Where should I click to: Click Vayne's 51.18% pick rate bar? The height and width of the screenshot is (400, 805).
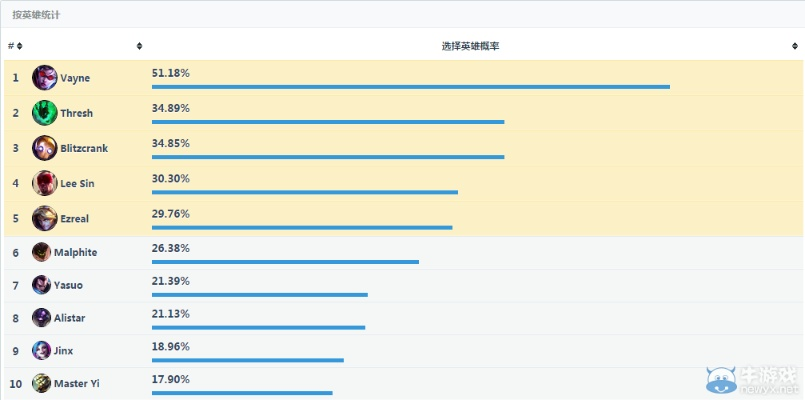(410, 87)
